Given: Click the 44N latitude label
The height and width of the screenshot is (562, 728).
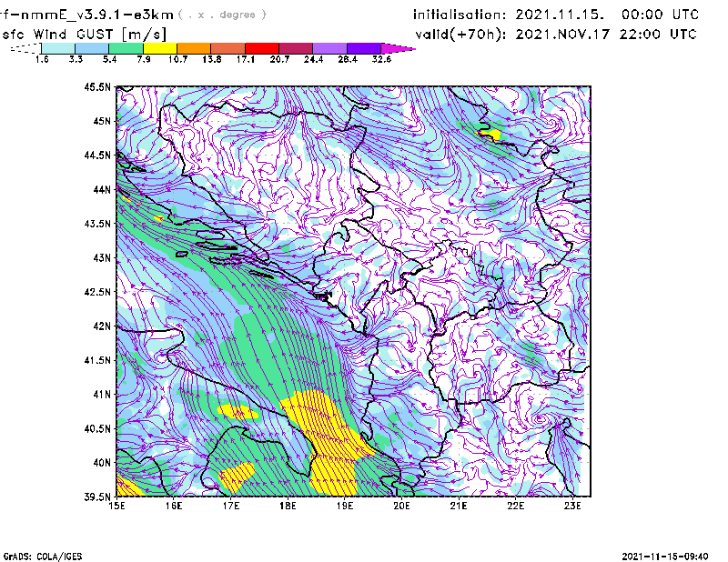Looking at the screenshot, I should pyautogui.click(x=102, y=189).
